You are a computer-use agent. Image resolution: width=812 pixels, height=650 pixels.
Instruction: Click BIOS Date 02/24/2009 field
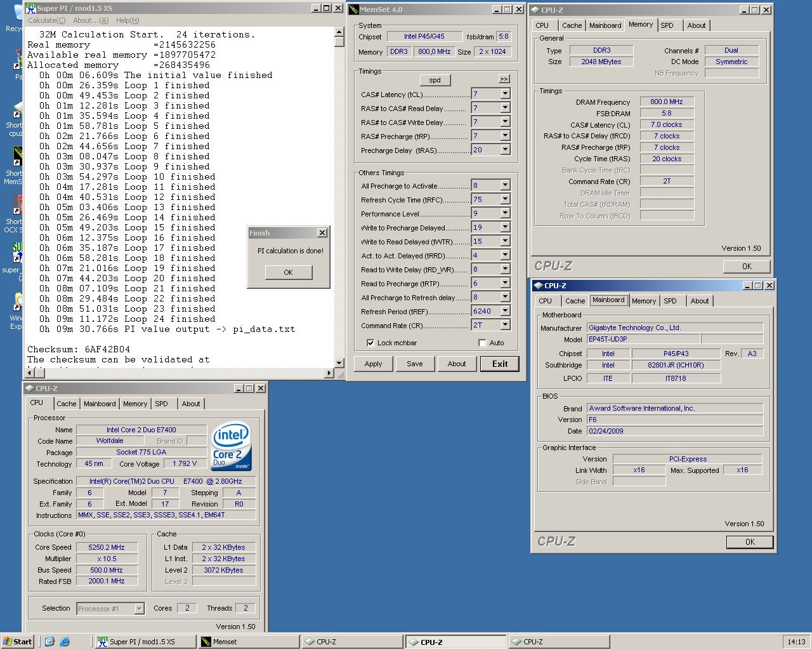coord(674,431)
